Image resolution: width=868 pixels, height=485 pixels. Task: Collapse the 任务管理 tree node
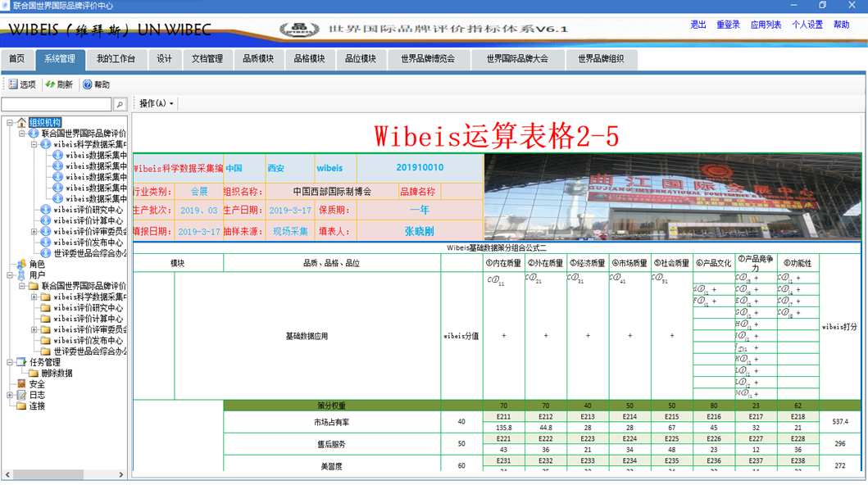[9, 362]
